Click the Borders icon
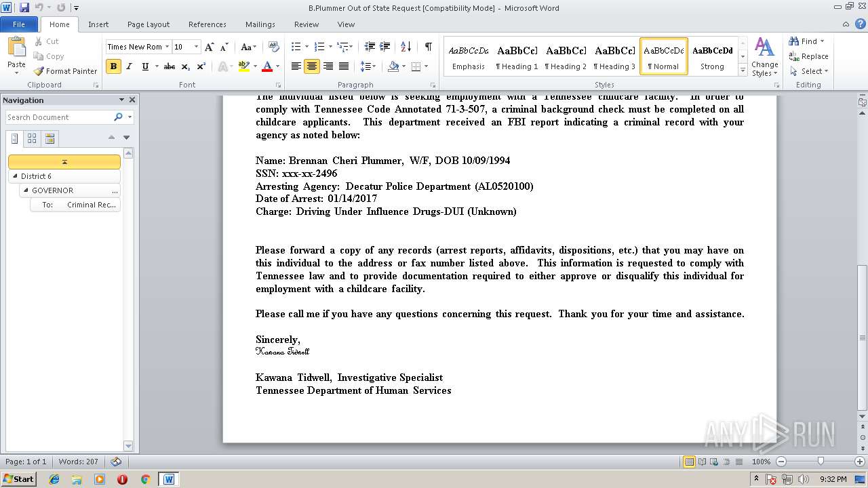Viewport: 868px width, 488px height. 416,66
